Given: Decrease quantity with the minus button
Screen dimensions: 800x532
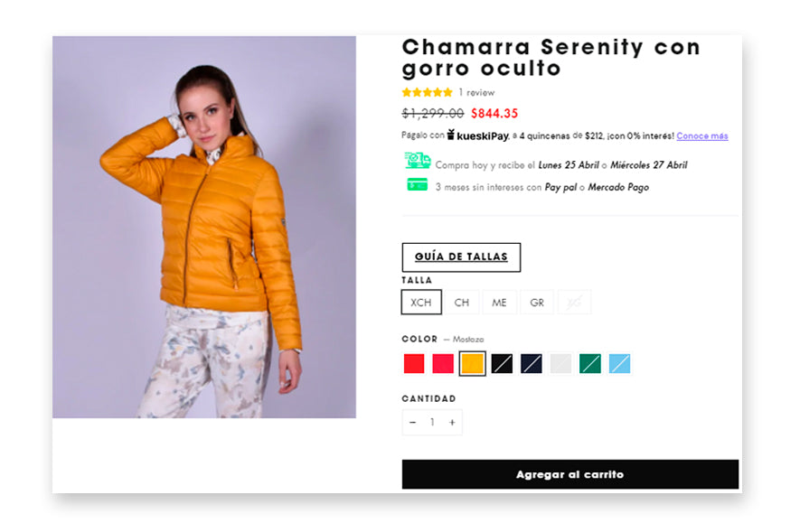Looking at the screenshot, I should tap(413, 423).
